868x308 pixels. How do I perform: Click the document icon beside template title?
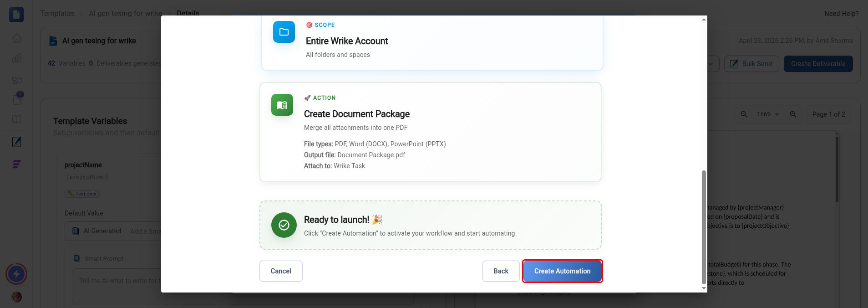pos(53,41)
